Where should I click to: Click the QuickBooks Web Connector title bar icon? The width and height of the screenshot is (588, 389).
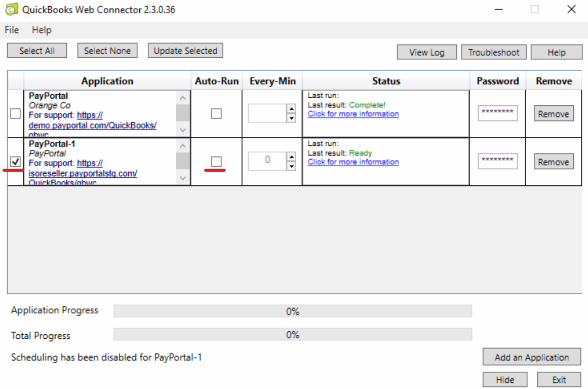pyautogui.click(x=11, y=10)
